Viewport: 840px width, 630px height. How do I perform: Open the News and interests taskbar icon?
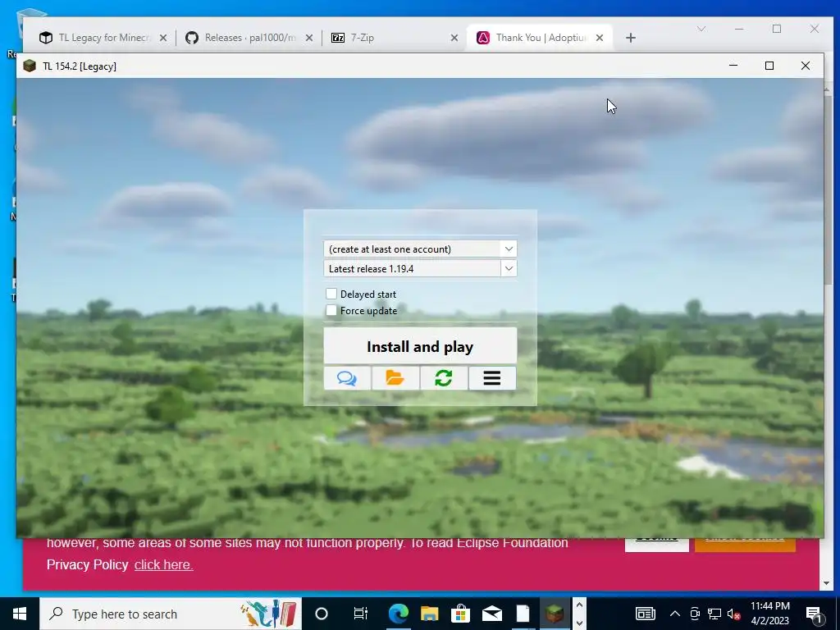(645, 614)
